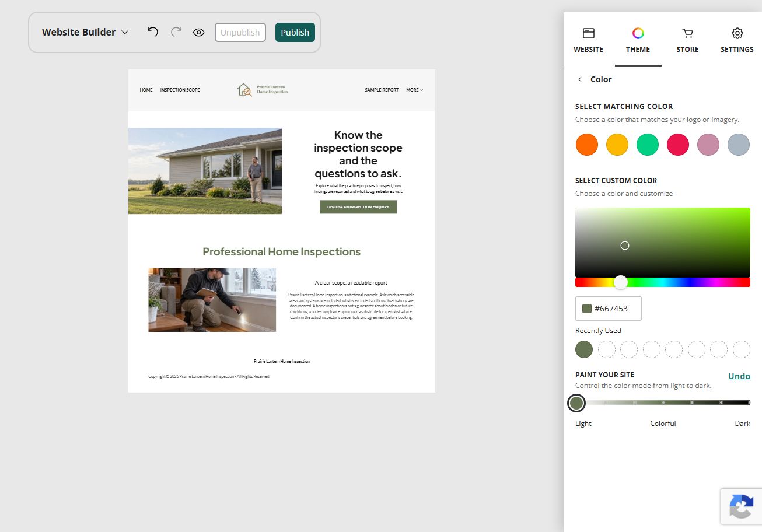Screen dimensions: 762x532
Task: Click the Undo link under Paint Your Site
Action: [x=739, y=376]
